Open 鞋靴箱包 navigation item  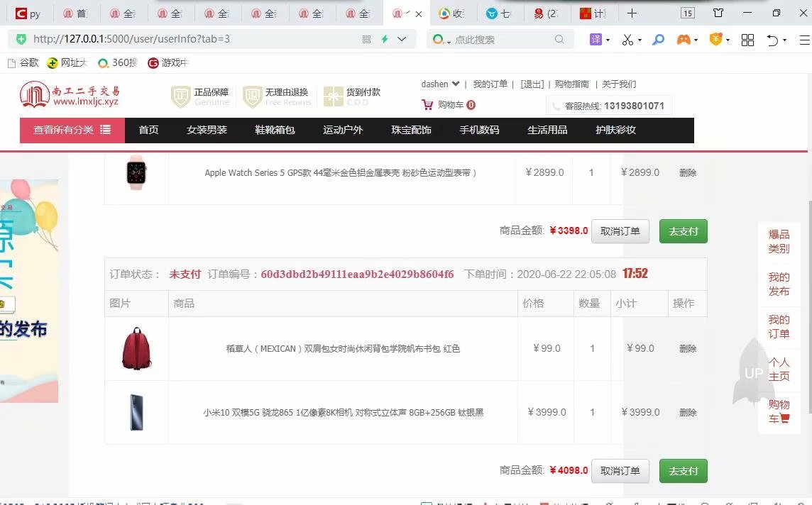point(275,130)
